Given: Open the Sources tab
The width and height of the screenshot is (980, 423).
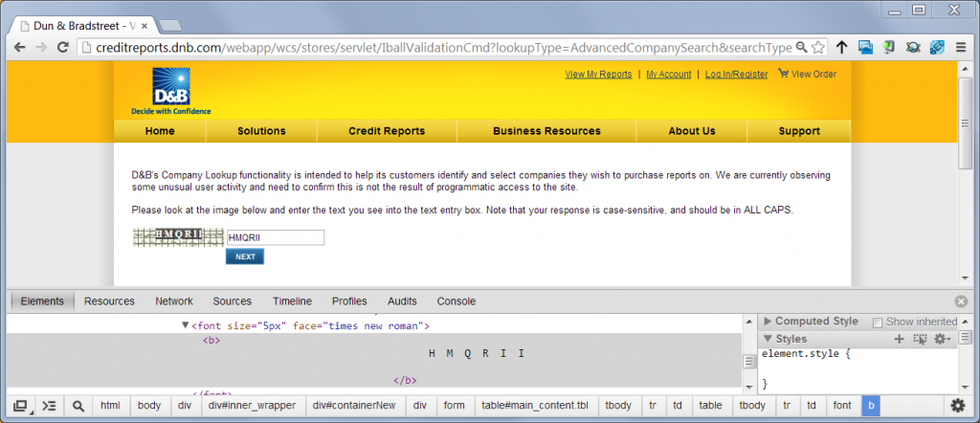Looking at the screenshot, I should pyautogui.click(x=232, y=301).
